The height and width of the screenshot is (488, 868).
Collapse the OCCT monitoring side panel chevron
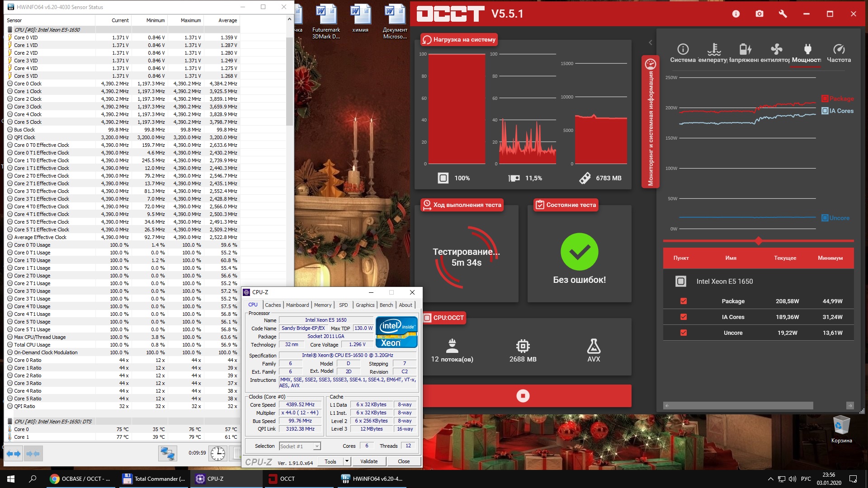[x=650, y=42]
